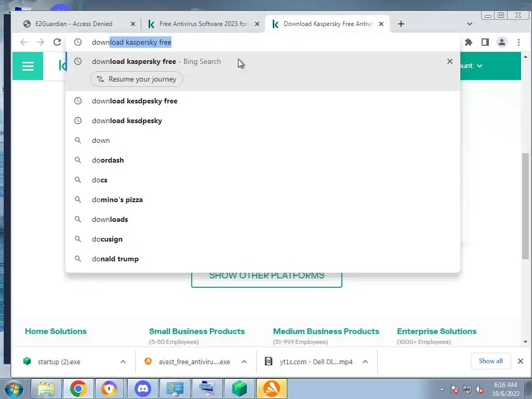
Task: Pick the 'docs' search suggestion
Action: tap(263, 180)
